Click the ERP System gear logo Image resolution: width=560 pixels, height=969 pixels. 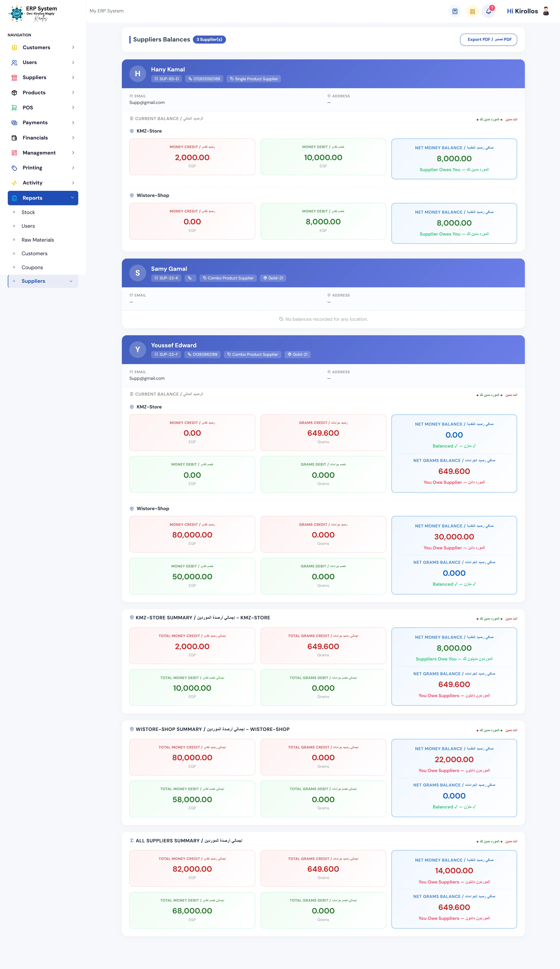(x=16, y=13)
